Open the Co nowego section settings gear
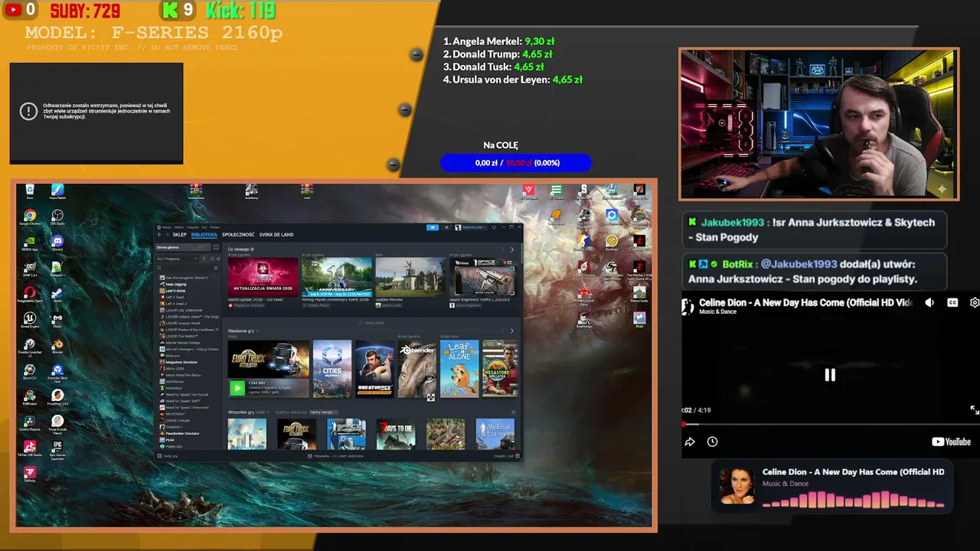The height and width of the screenshot is (551, 980). 252,249
